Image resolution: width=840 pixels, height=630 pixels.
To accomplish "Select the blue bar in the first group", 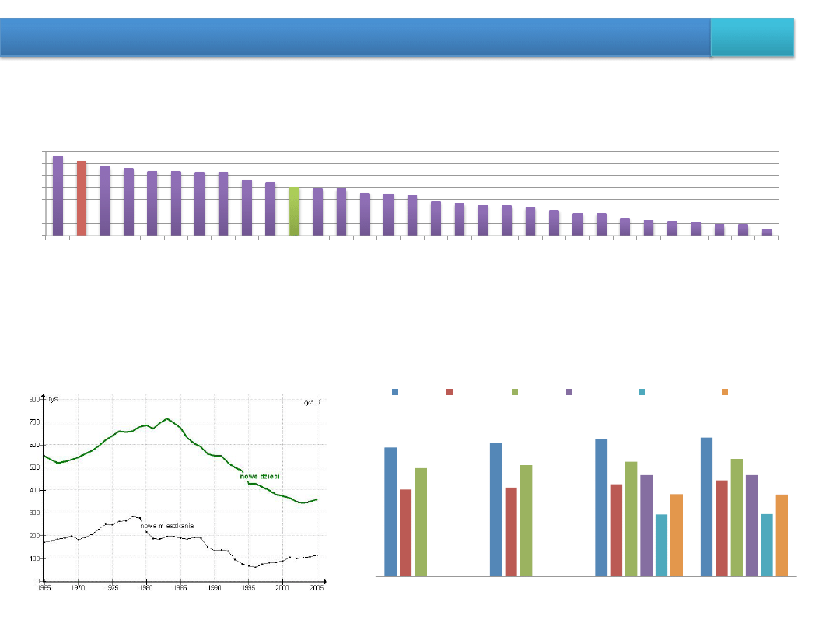I will click(x=390, y=512).
